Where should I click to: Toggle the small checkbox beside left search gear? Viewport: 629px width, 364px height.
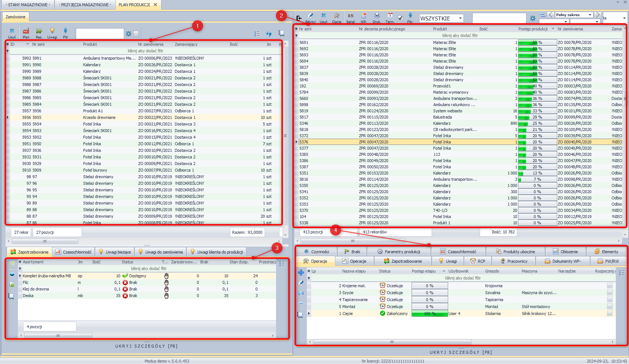[x=136, y=34]
